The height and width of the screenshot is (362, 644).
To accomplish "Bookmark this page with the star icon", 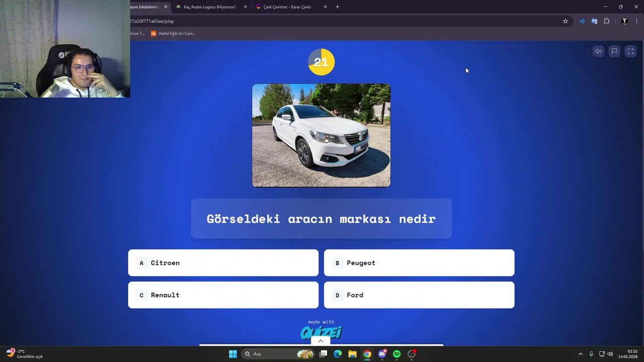I will tap(566, 21).
